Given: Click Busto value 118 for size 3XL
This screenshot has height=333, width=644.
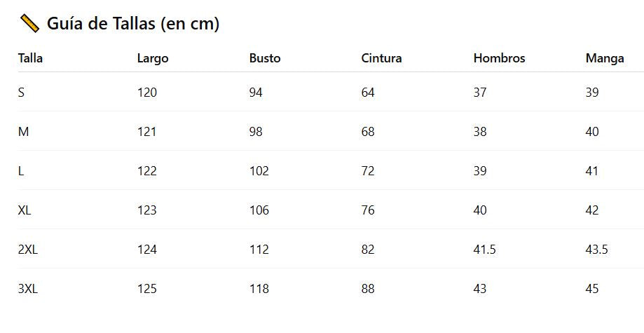Looking at the screenshot, I should (x=259, y=288).
